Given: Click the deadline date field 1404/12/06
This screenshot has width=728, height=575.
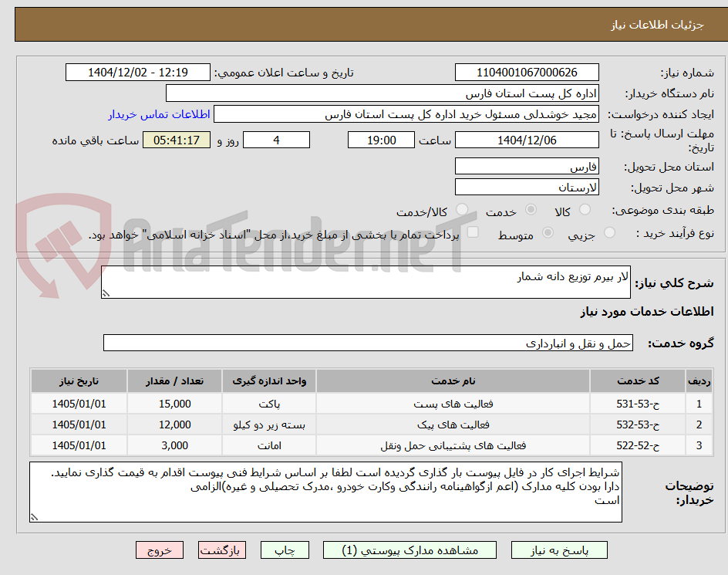Looking at the screenshot, I should [527, 140].
